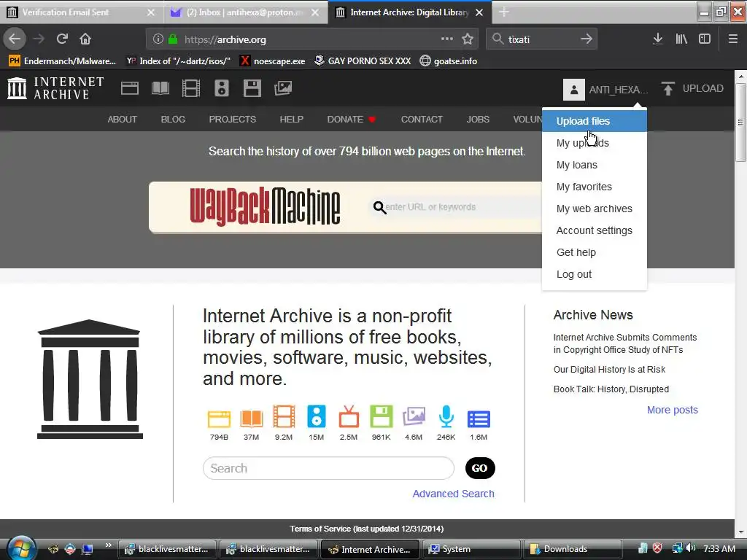Click DONATE in the navigation bar
Image resolution: width=747 pixels, height=560 pixels.
[351, 119]
